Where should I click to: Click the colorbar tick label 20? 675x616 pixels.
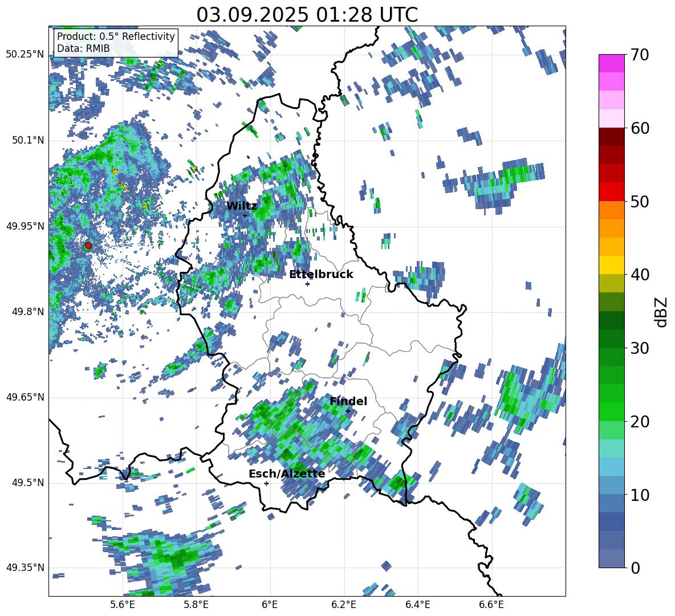[640, 422]
